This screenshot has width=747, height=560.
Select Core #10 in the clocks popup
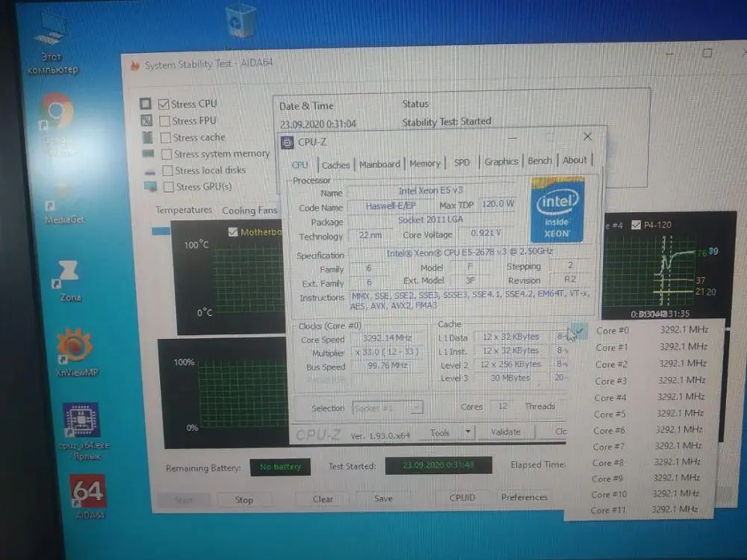click(645, 494)
